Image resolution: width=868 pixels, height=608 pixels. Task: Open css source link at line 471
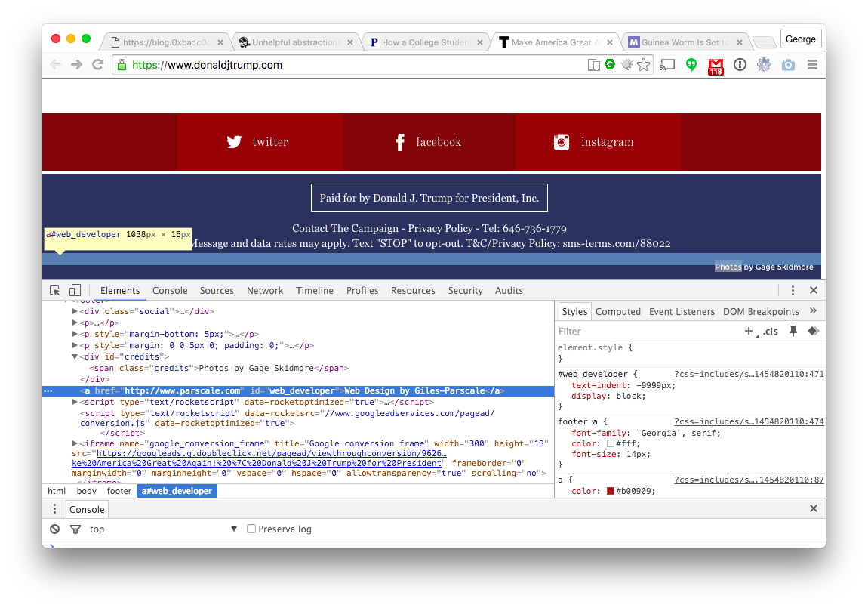(x=749, y=374)
